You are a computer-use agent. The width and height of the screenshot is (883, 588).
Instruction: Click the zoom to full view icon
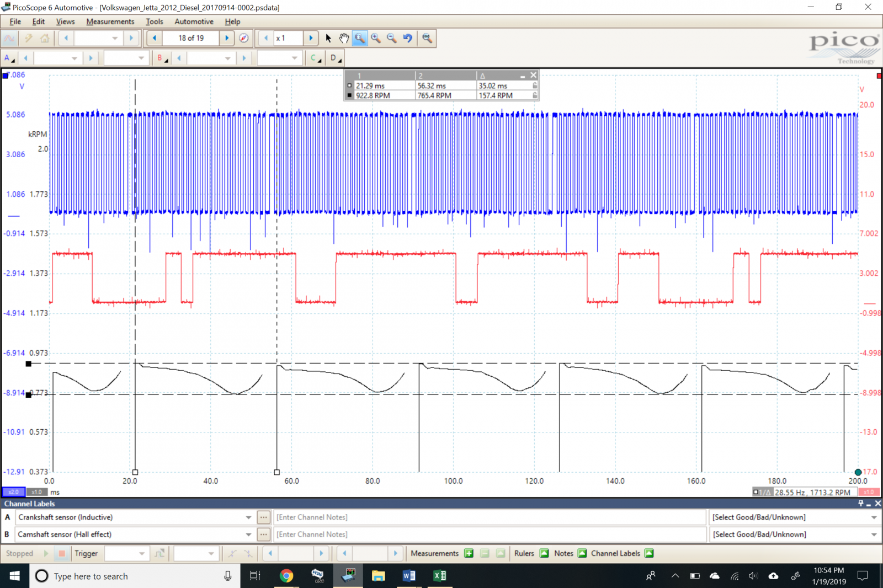(x=427, y=38)
